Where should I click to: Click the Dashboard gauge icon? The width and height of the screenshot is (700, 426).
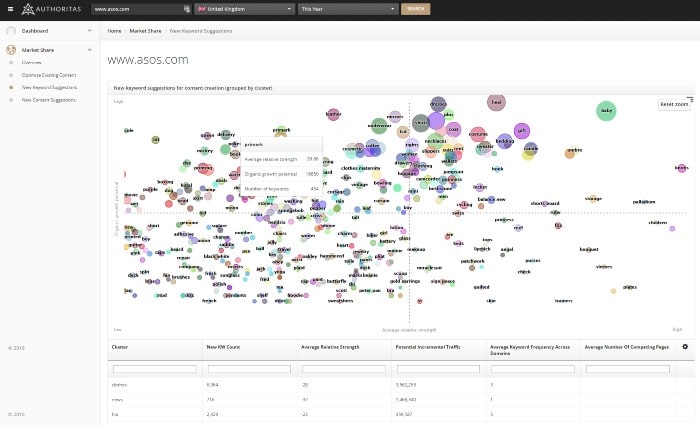[x=11, y=31]
